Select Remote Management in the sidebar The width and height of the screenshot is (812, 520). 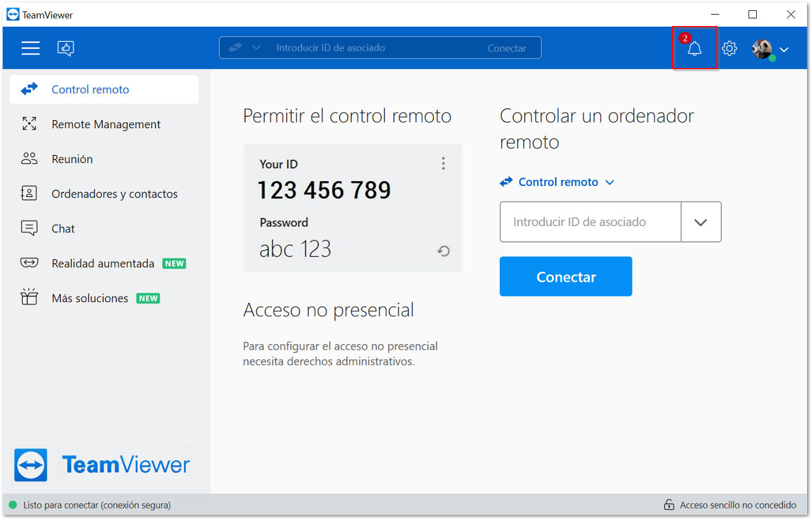105,124
